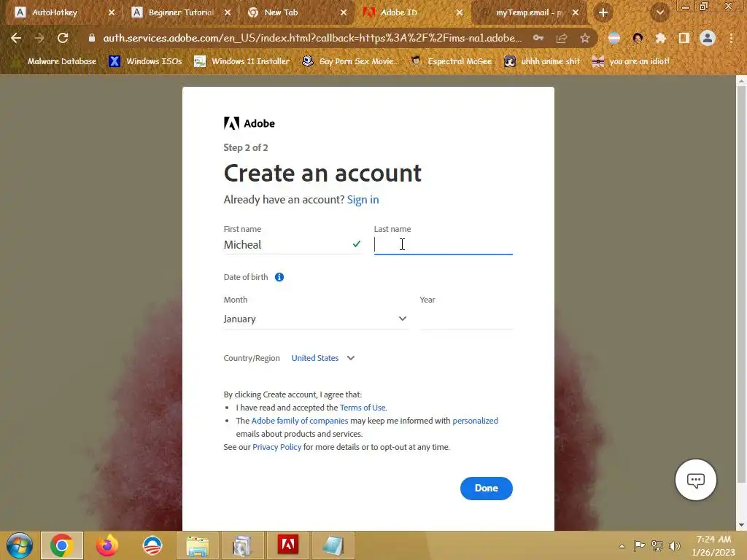Open the Action Center flag icon
The height and width of the screenshot is (560, 747).
click(639, 545)
